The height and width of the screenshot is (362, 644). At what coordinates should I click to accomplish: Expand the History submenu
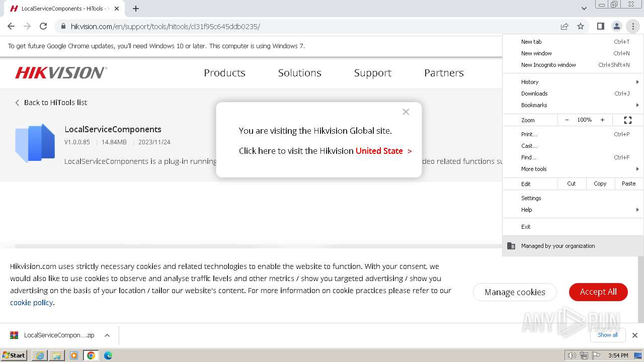pyautogui.click(x=573, y=82)
